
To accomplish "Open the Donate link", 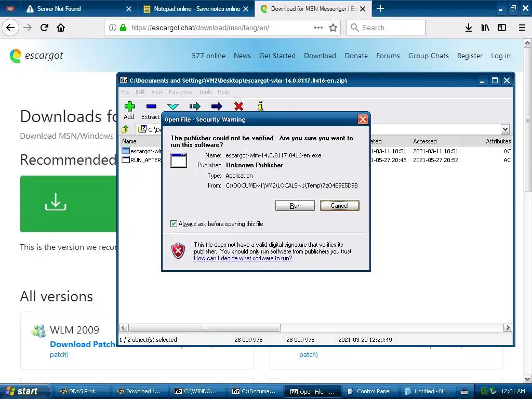I will (x=356, y=56).
